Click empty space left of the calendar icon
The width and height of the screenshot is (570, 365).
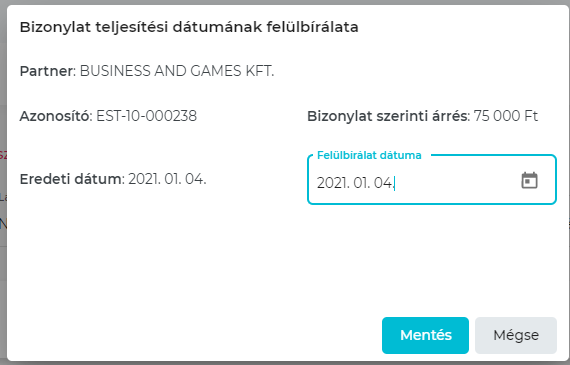point(458,182)
